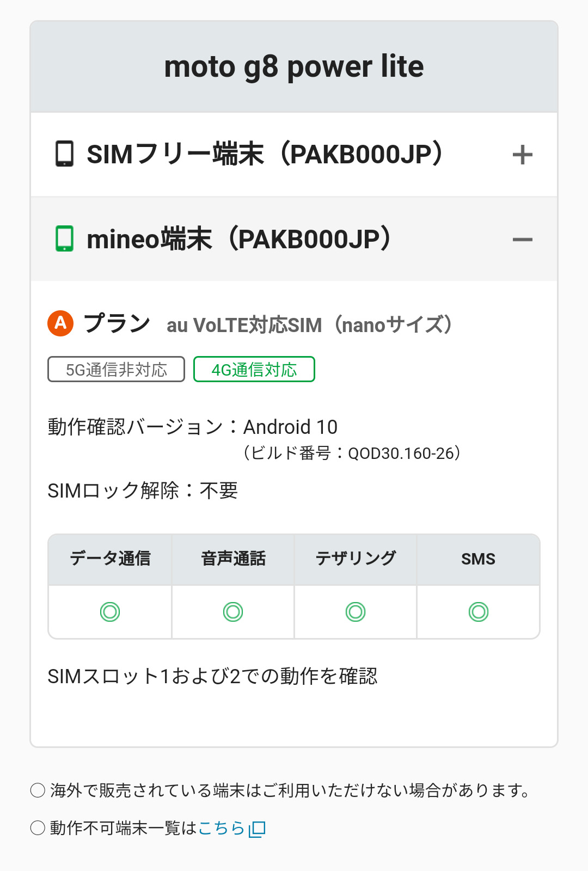Screen dimensions: 588x871
Task: Click the external link icon after こちら
Action: (x=257, y=829)
